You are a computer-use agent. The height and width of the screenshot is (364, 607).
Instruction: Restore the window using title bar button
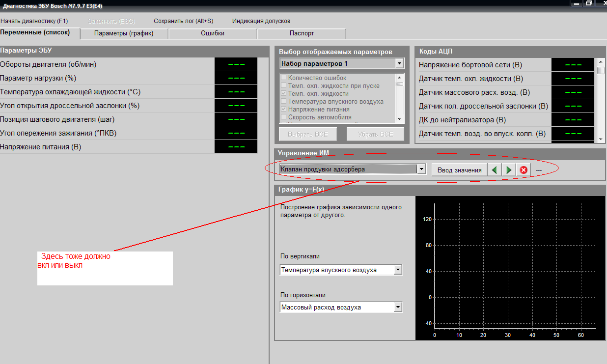point(588,3)
